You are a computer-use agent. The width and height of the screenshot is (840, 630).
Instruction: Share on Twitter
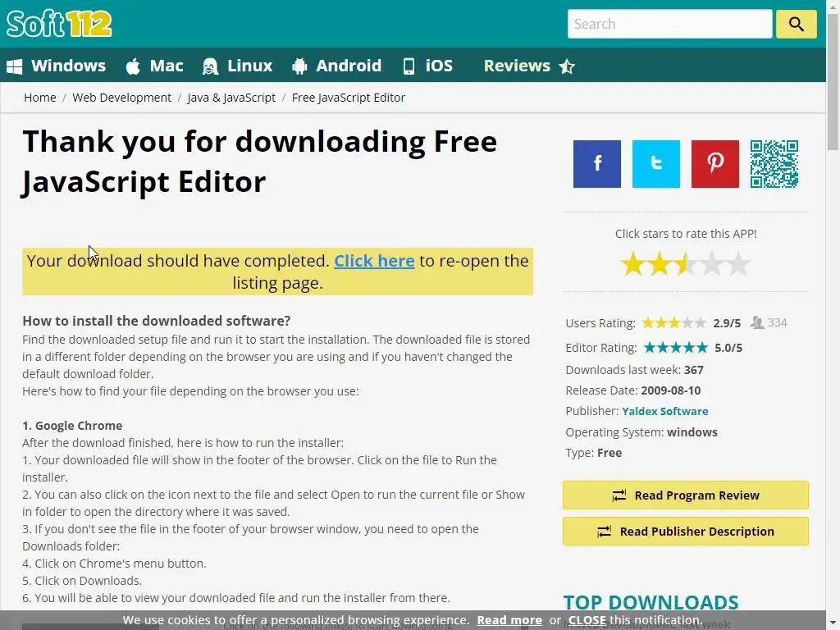pos(655,164)
